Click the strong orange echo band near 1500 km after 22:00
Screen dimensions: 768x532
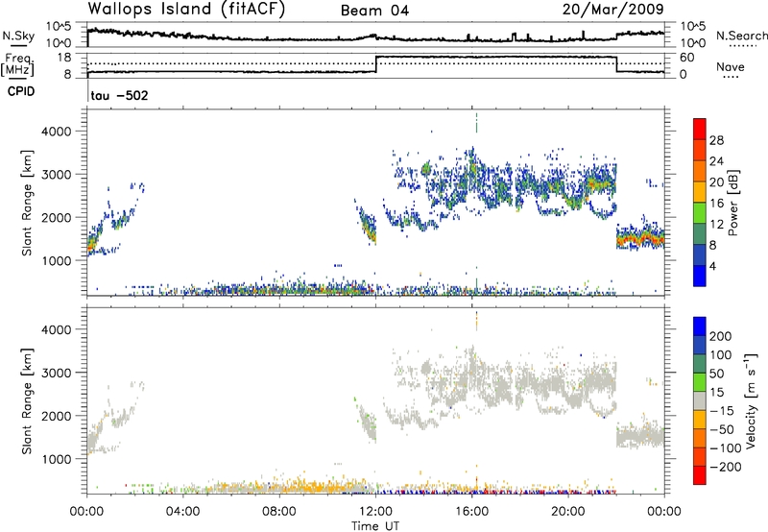pyautogui.click(x=640, y=239)
